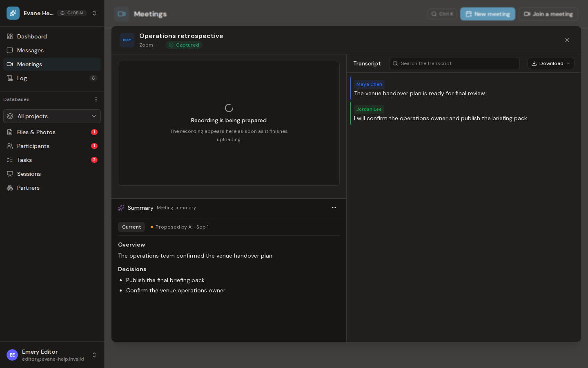Select the Current summary tab
588x368 pixels.
131,227
